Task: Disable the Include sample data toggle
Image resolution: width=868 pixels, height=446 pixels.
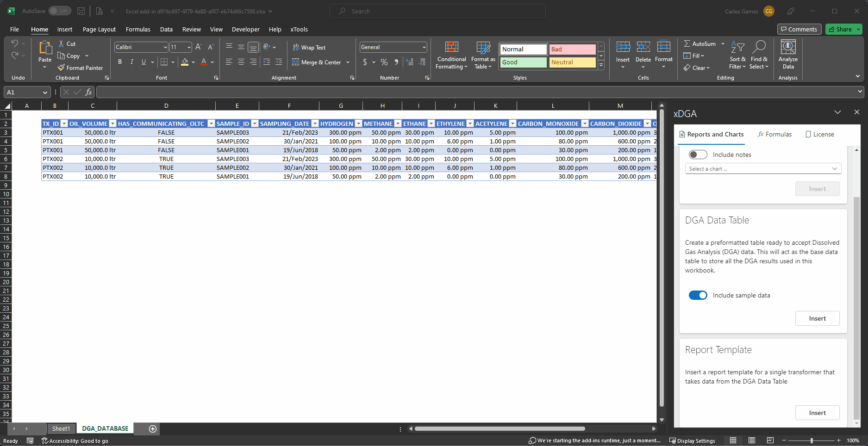Action: coord(698,295)
